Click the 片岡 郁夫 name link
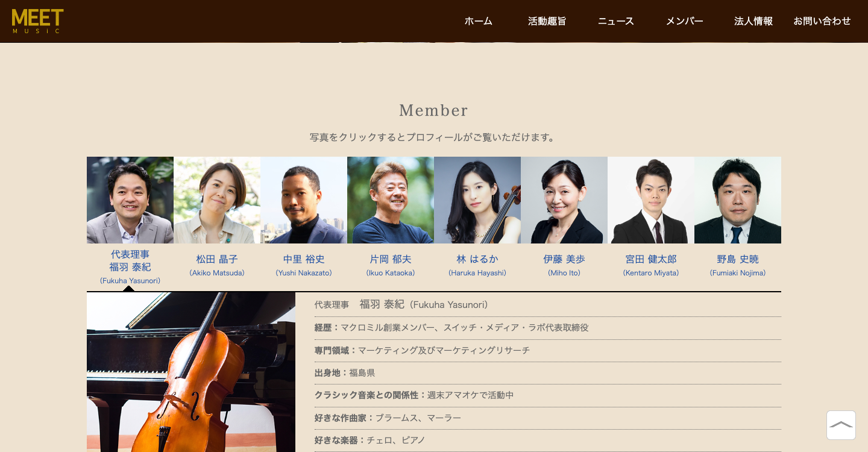The height and width of the screenshot is (452, 868). (x=391, y=259)
